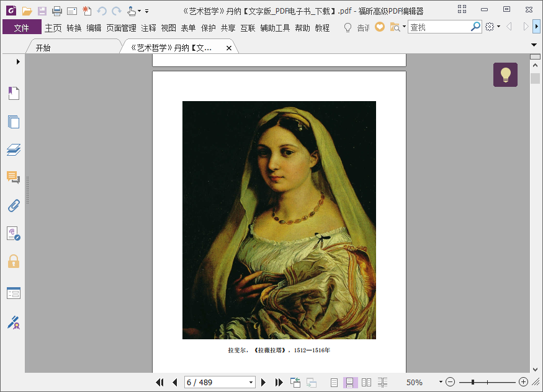Open the 表单 ribbon tab
The height and width of the screenshot is (392, 543).
[x=189, y=28]
